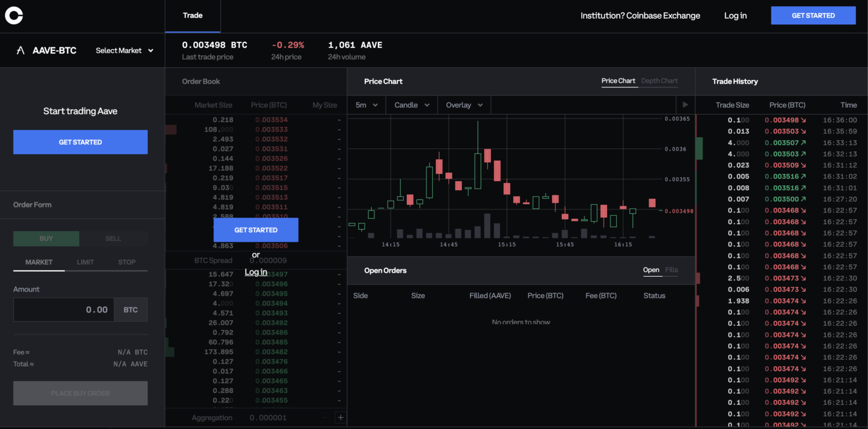Click the Amount input field
This screenshot has width=868, height=429.
tap(64, 309)
